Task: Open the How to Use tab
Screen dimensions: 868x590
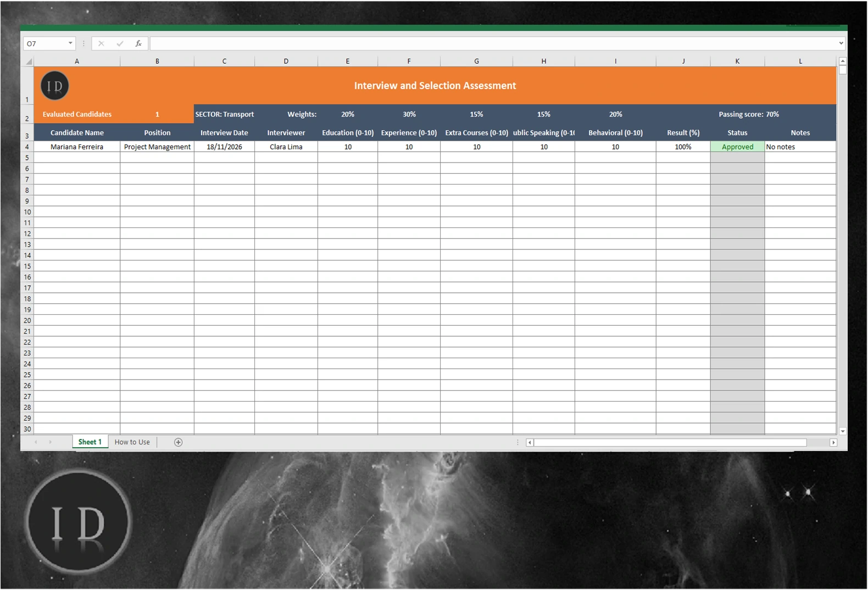Action: (132, 442)
